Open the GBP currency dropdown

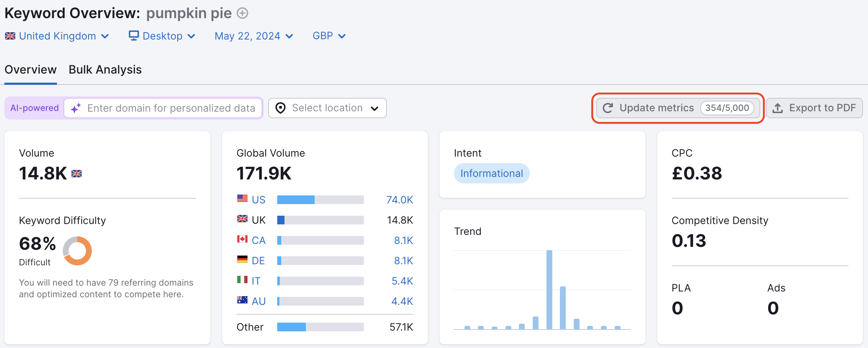[328, 36]
